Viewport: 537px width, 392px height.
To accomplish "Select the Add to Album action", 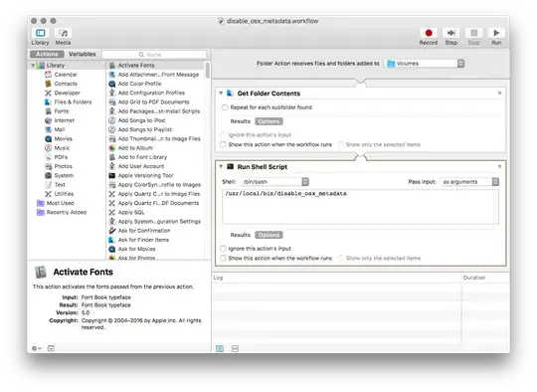I will [x=156, y=148].
